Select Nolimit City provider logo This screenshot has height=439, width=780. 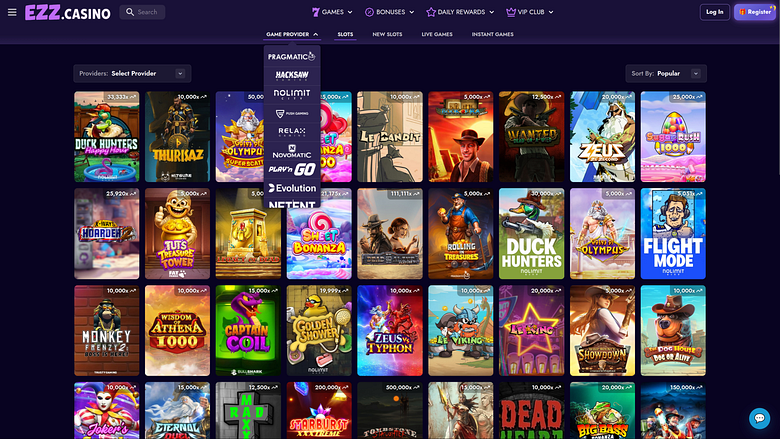292,94
